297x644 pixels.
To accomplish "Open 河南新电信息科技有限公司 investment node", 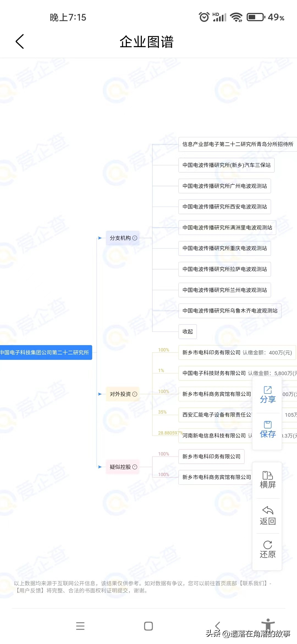I will point(215,436).
